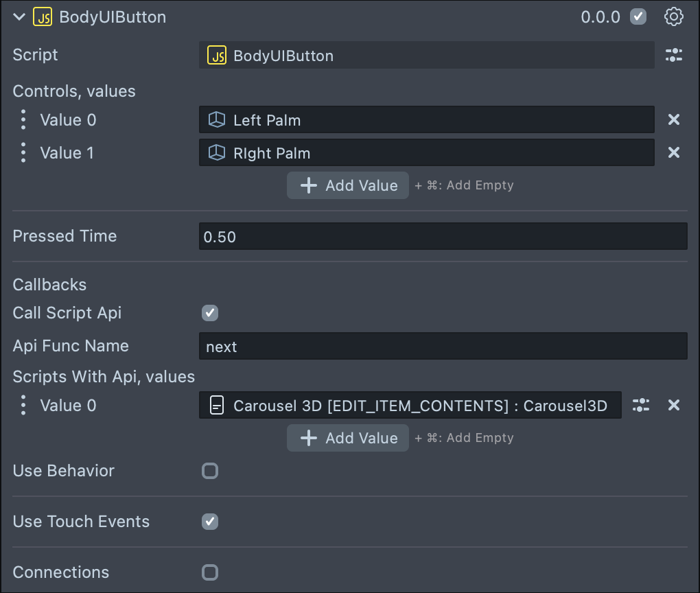Enable the Connections checkbox

click(x=210, y=572)
